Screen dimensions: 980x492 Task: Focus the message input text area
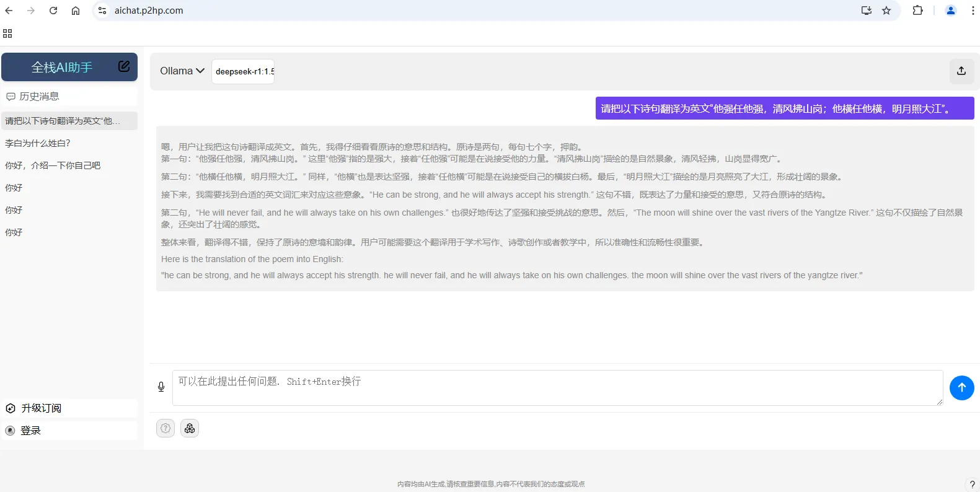[x=557, y=388]
